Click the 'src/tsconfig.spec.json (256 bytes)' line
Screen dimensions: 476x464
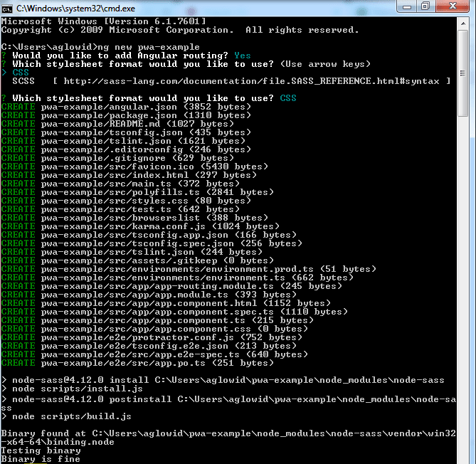pos(152,243)
